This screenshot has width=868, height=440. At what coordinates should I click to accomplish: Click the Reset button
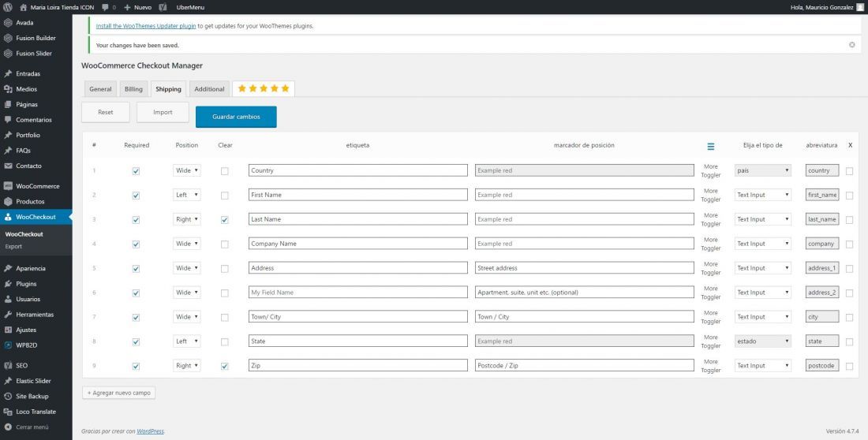pos(106,112)
